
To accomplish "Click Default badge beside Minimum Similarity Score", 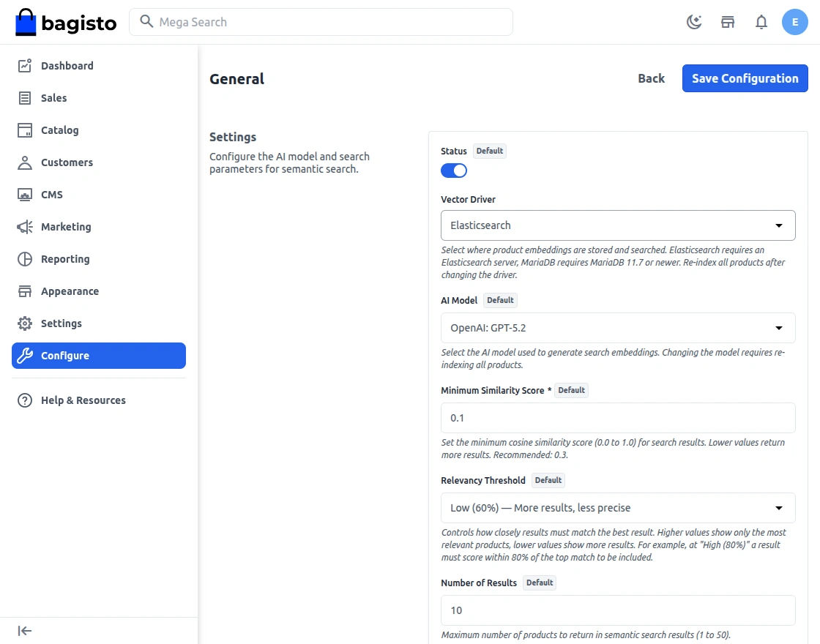I will [571, 391].
